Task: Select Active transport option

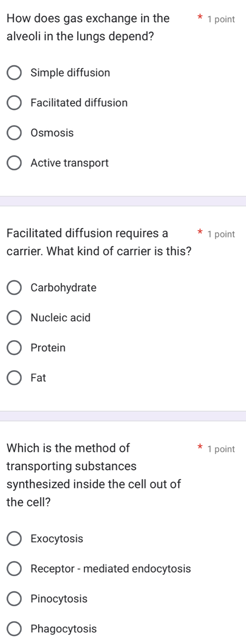Action: 14,163
